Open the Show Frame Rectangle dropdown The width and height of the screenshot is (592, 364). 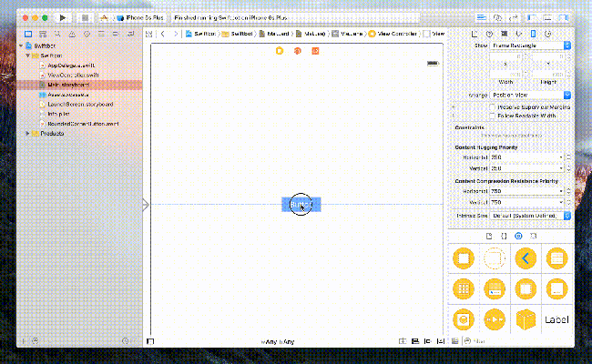click(530, 45)
